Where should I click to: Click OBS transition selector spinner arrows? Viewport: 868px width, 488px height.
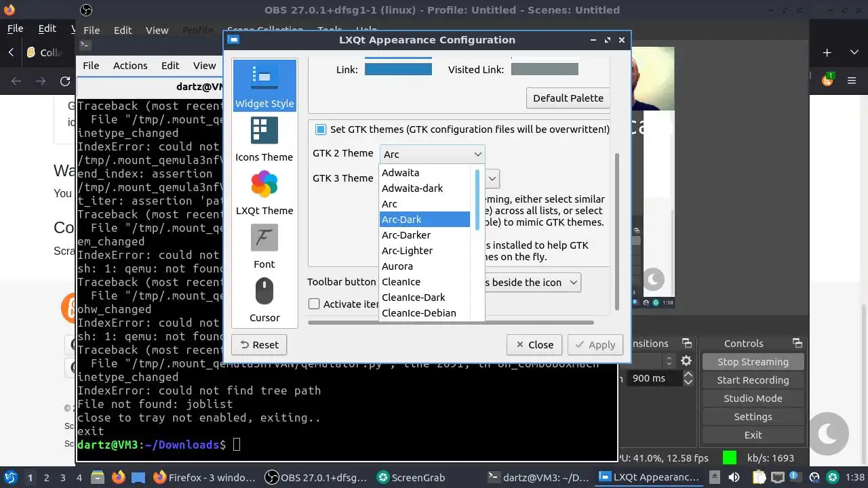click(x=669, y=361)
